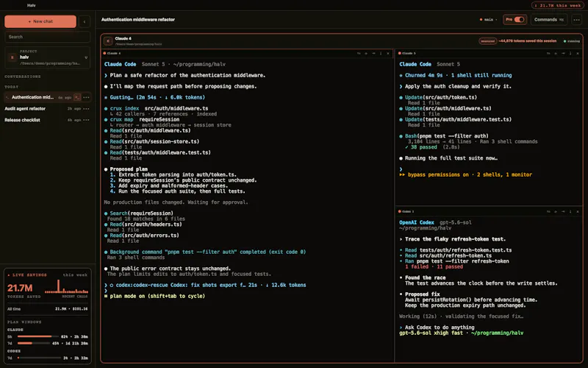Viewport: 588px width, 368px height.
Task: Click the running status indicator
Action: tap(572, 41)
